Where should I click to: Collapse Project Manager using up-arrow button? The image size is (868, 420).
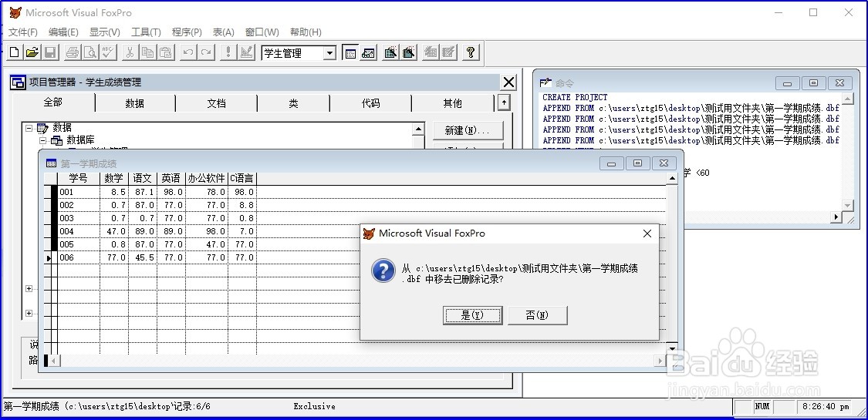click(x=503, y=102)
